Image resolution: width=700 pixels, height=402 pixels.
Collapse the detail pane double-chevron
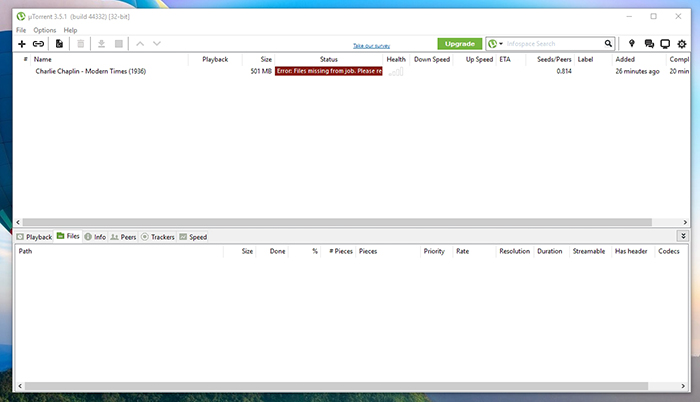683,236
